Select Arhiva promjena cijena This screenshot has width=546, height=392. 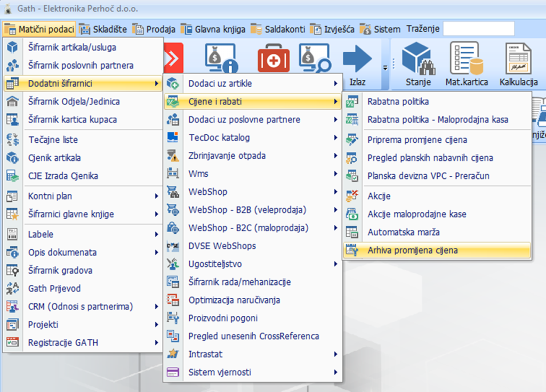[412, 250]
